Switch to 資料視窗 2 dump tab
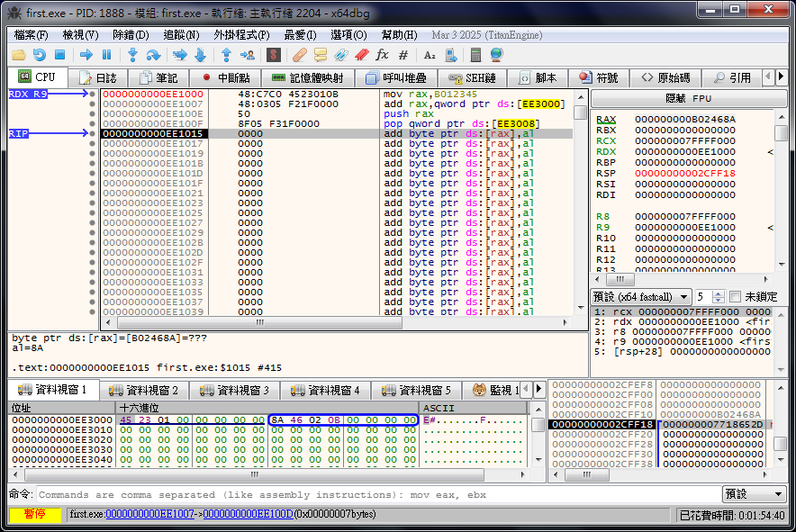Screen dimensions: 796x532 tap(142, 390)
